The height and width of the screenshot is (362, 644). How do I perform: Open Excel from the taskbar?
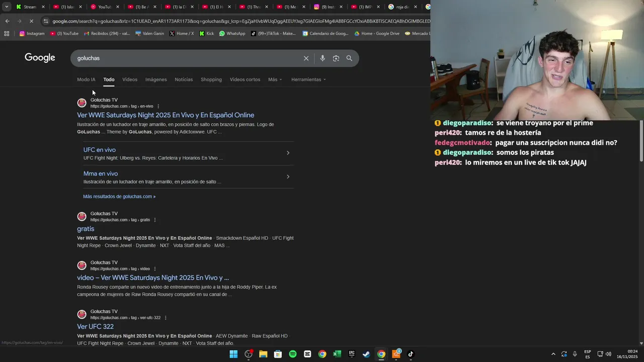pyautogui.click(x=337, y=354)
